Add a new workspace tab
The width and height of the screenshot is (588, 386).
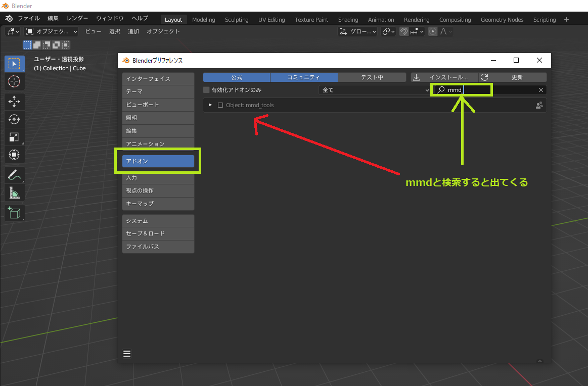(566, 20)
